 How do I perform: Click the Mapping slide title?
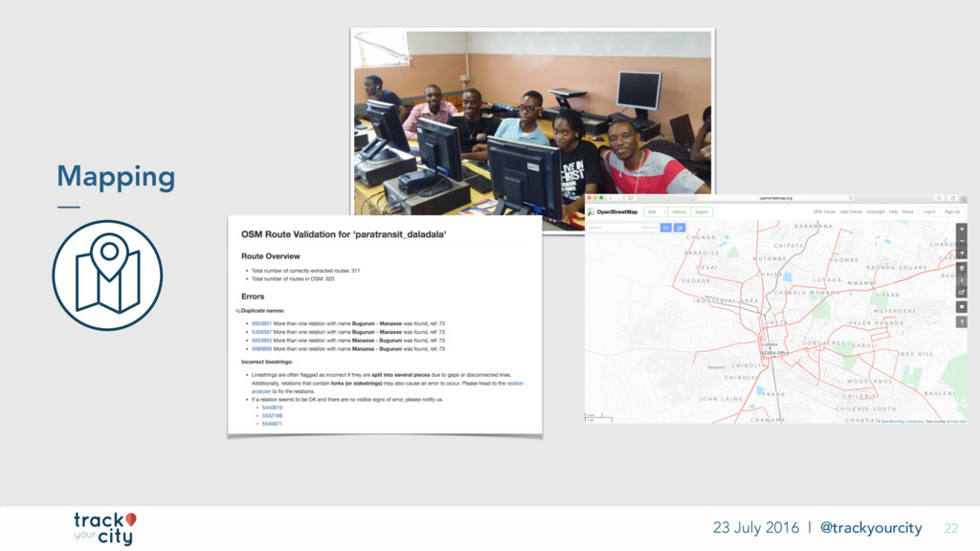click(116, 177)
